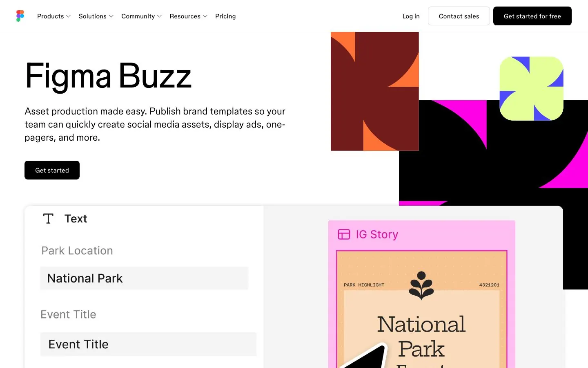588x368 pixels.
Task: Click the Figma logo icon
Action: coord(20,16)
